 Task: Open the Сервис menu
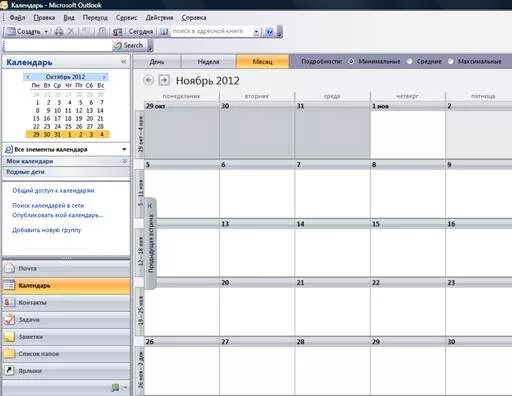coord(126,18)
